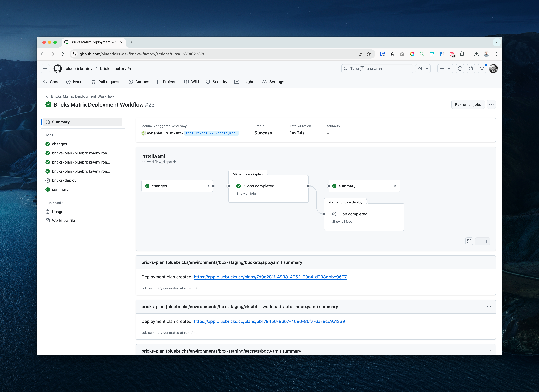
Task: Focus the Type to search field
Action: (x=377, y=68)
